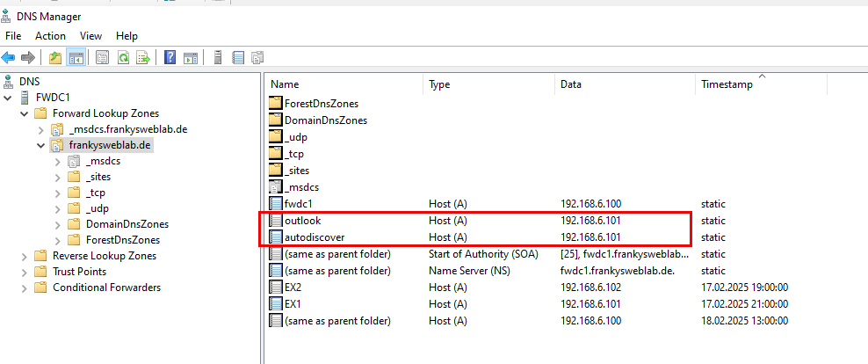Open Help with the blue question mark icon

coord(170,57)
